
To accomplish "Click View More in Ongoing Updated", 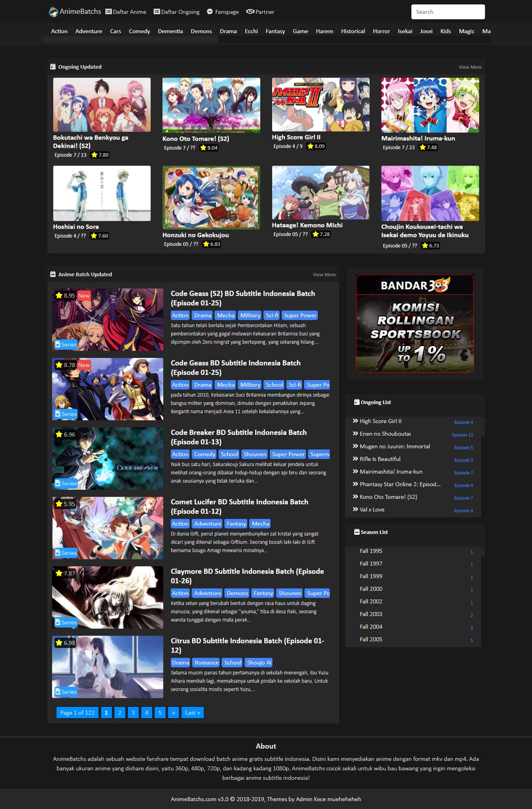I will point(470,67).
